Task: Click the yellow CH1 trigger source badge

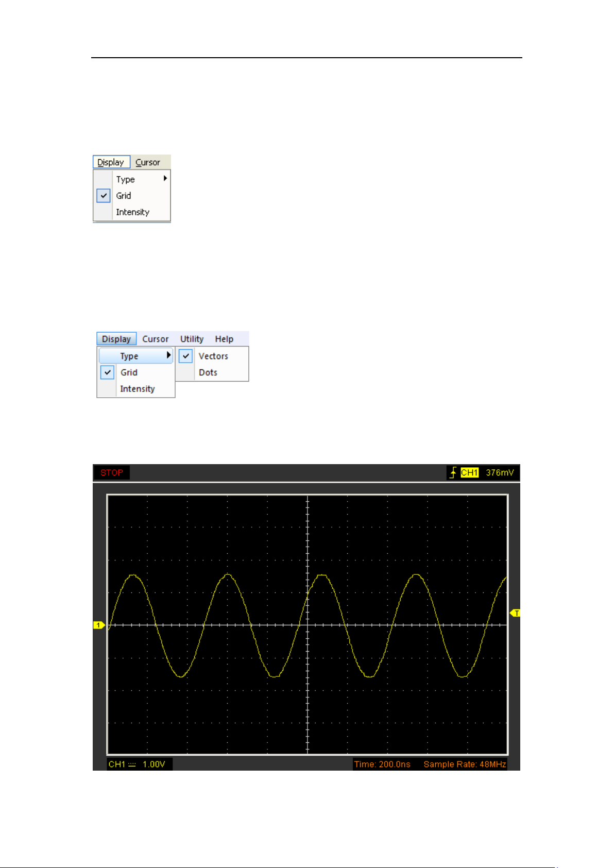Action: (x=469, y=472)
